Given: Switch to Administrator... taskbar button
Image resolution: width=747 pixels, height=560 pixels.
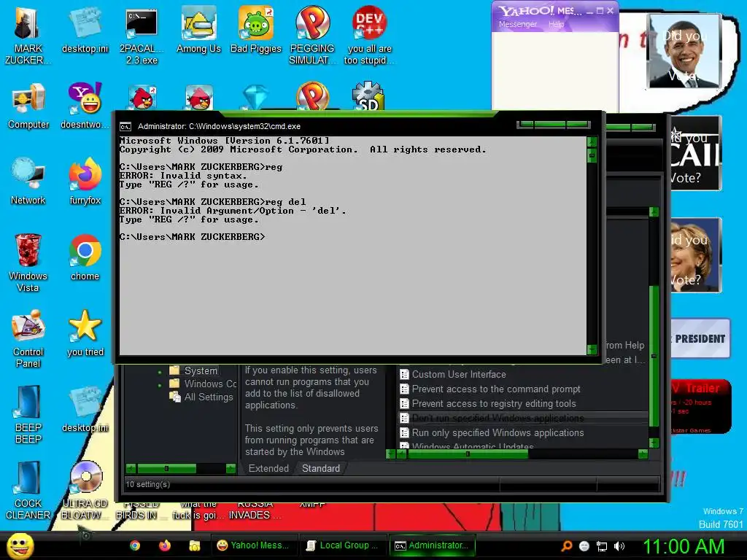Looking at the screenshot, I should point(433,545).
